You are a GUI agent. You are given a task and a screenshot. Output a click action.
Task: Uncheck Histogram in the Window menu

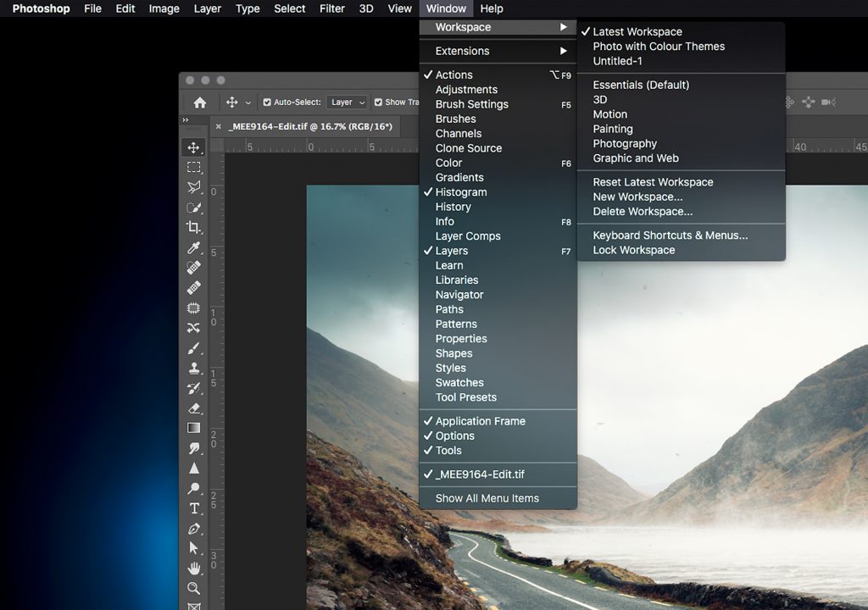point(460,192)
